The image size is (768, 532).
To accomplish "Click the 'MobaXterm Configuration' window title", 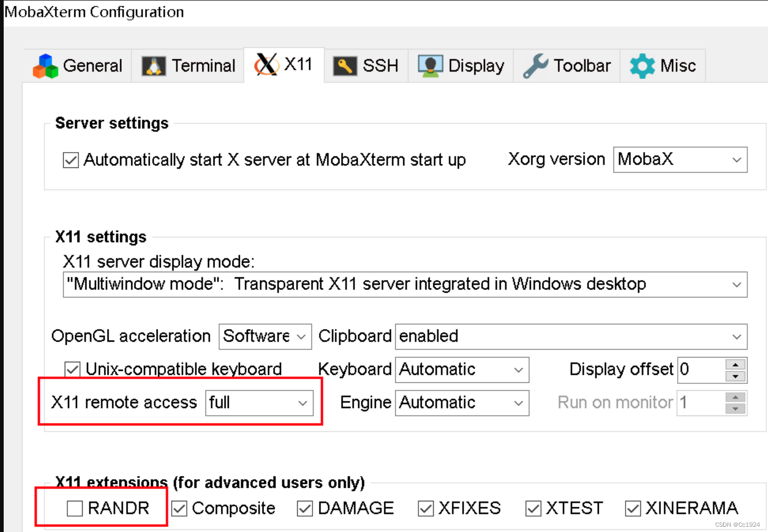I will (94, 12).
